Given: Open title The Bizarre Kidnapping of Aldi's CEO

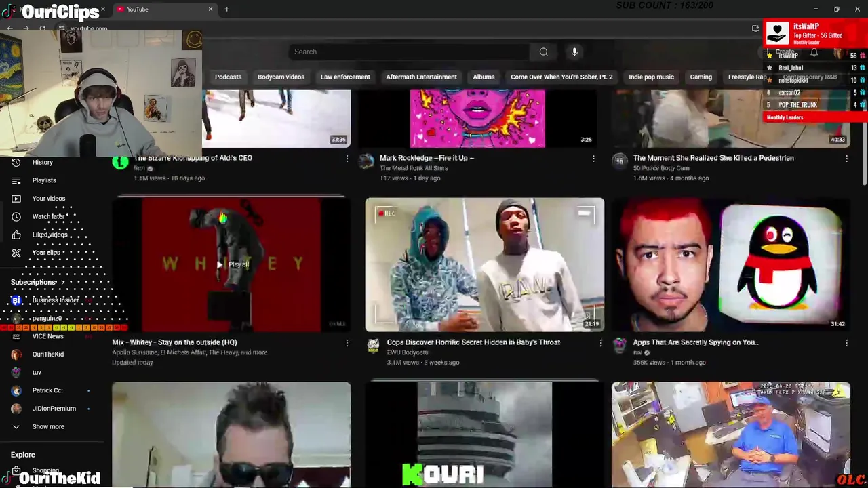Looking at the screenshot, I should coord(193,158).
